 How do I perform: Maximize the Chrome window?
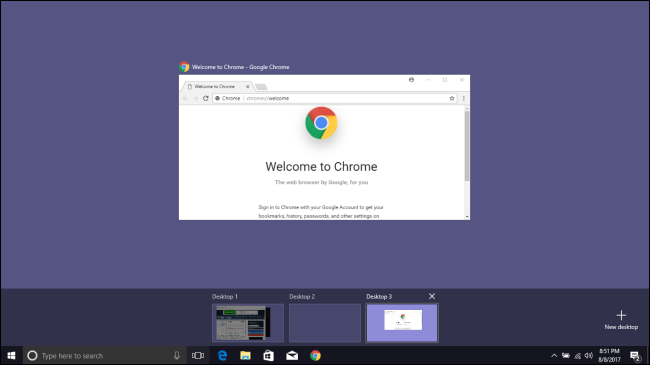445,80
